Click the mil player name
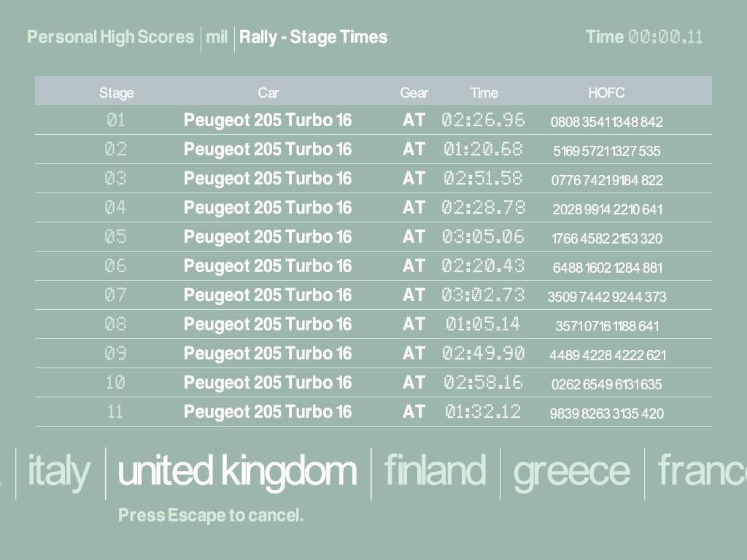The width and height of the screenshot is (747, 560). click(x=217, y=37)
